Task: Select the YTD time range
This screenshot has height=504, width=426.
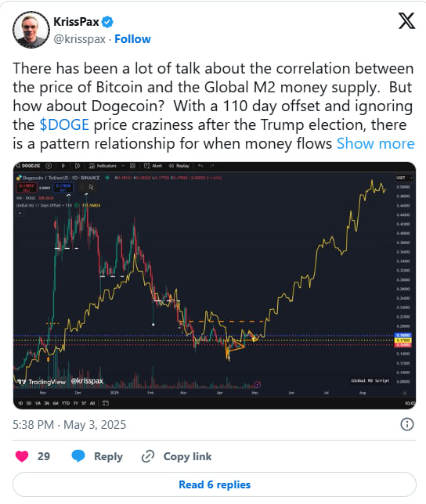Action: point(66,403)
